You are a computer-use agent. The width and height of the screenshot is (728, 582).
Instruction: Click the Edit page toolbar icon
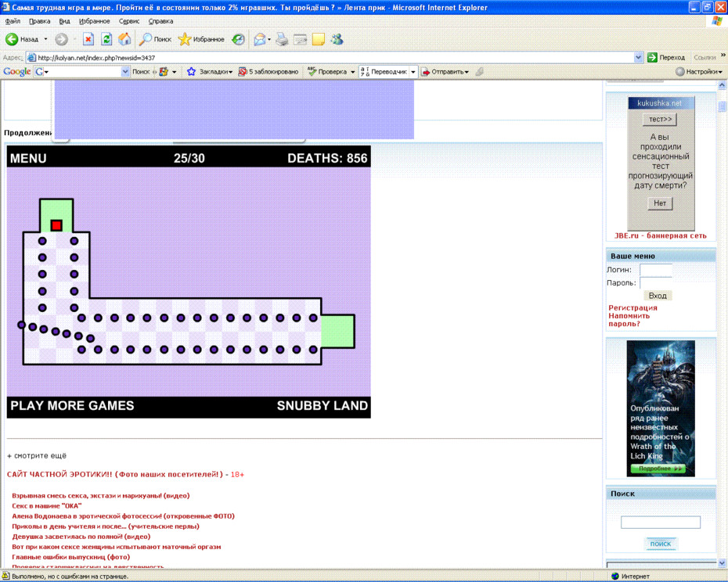pos(300,39)
